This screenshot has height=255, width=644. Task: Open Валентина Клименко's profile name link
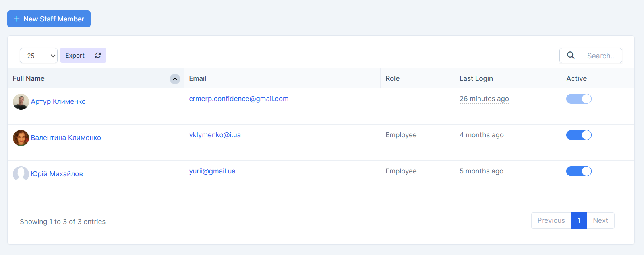pos(66,138)
